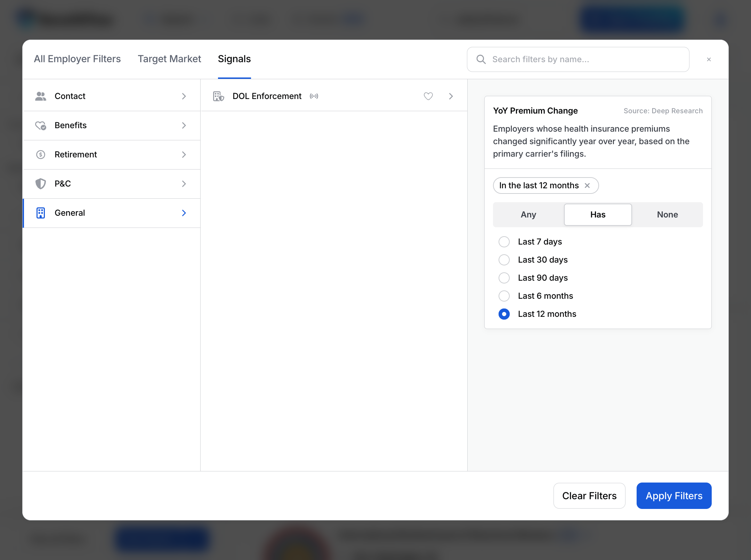
Task: Select the Last 30 days radio button
Action: pyautogui.click(x=504, y=260)
